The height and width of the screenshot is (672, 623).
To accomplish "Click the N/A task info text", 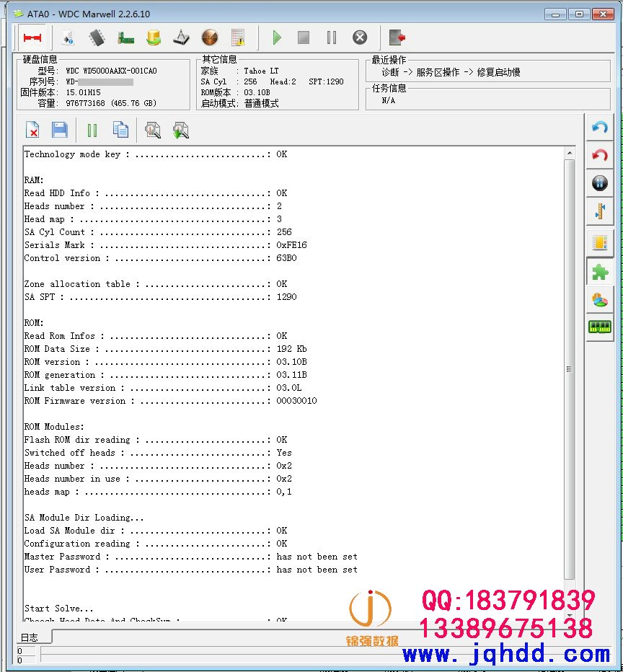I will click(388, 100).
